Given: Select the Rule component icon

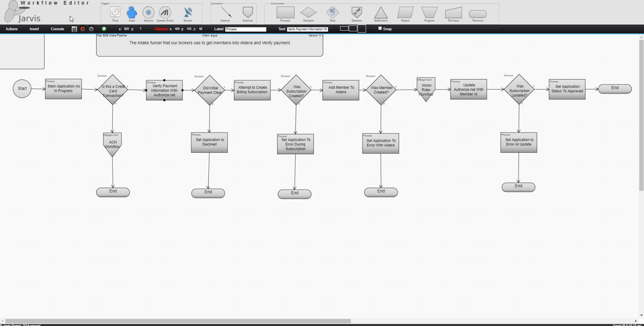Looking at the screenshot, I should tap(332, 12).
